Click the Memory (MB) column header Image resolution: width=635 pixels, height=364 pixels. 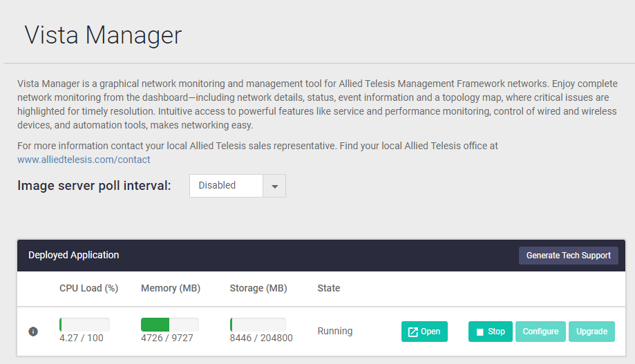(171, 288)
